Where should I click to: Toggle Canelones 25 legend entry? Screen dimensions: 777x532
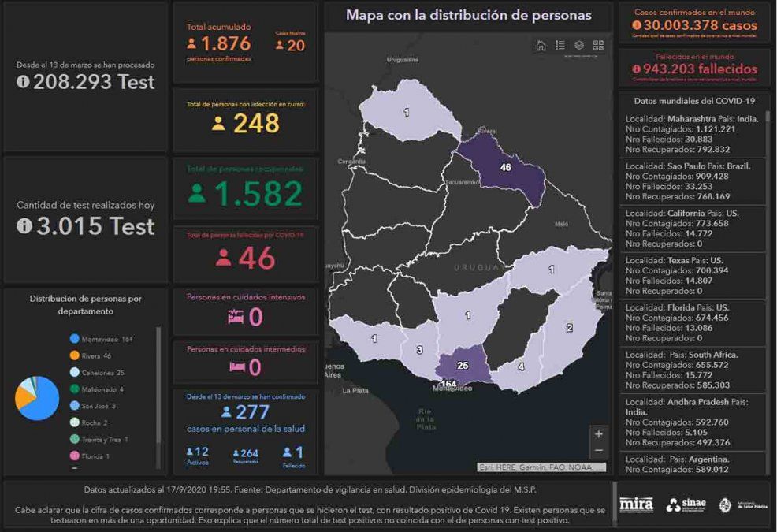tap(98, 373)
